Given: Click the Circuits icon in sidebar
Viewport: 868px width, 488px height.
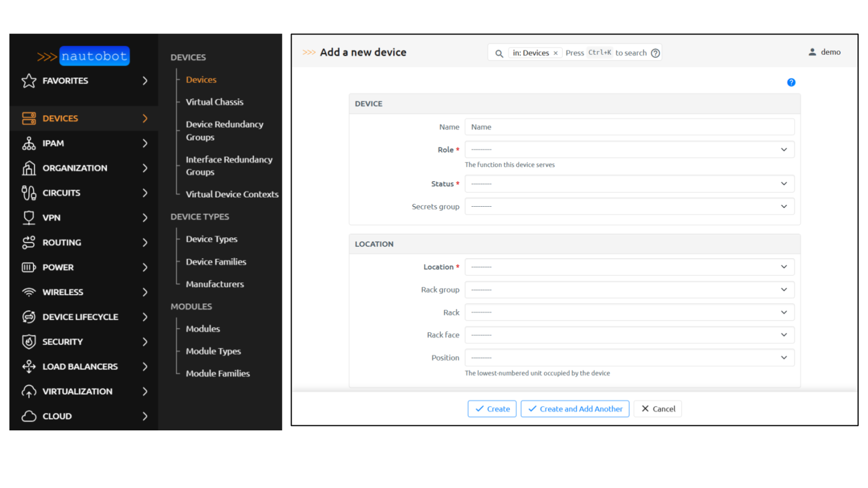Looking at the screenshot, I should 29,193.
